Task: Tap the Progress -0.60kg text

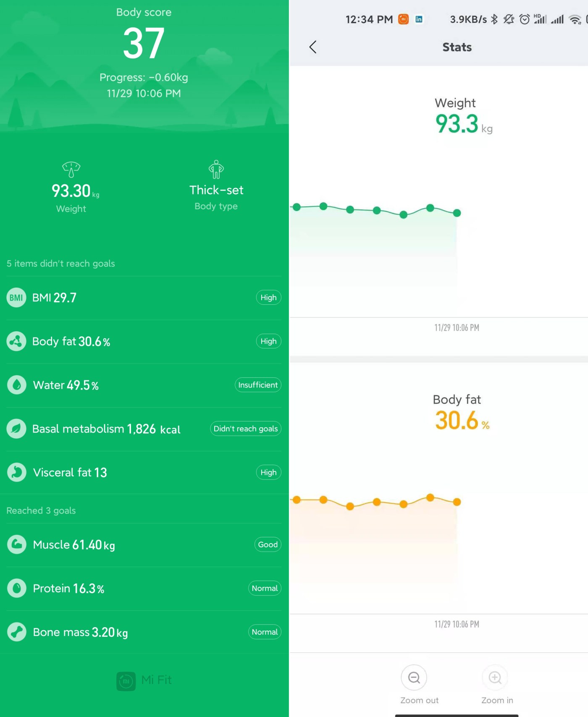Action: (144, 78)
